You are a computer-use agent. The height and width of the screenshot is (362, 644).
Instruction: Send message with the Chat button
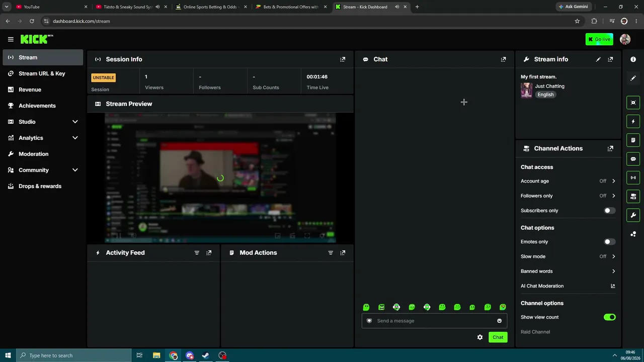[498, 337]
